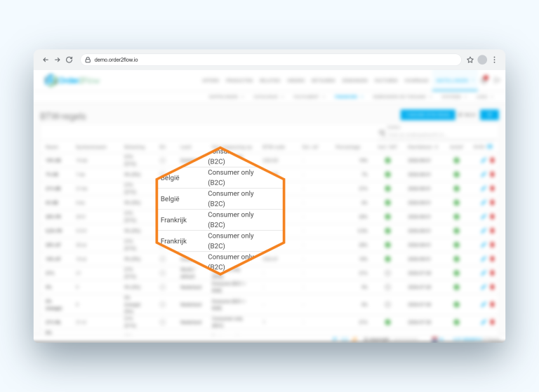Viewport: 539px width, 392px height.
Task: Open the browser three-dot menu
Action: 494,60
